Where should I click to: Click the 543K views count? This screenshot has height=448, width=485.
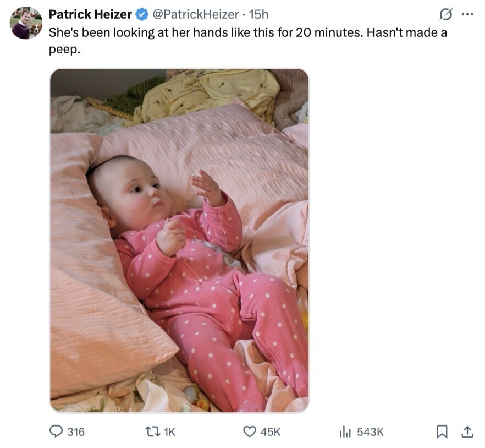click(370, 432)
